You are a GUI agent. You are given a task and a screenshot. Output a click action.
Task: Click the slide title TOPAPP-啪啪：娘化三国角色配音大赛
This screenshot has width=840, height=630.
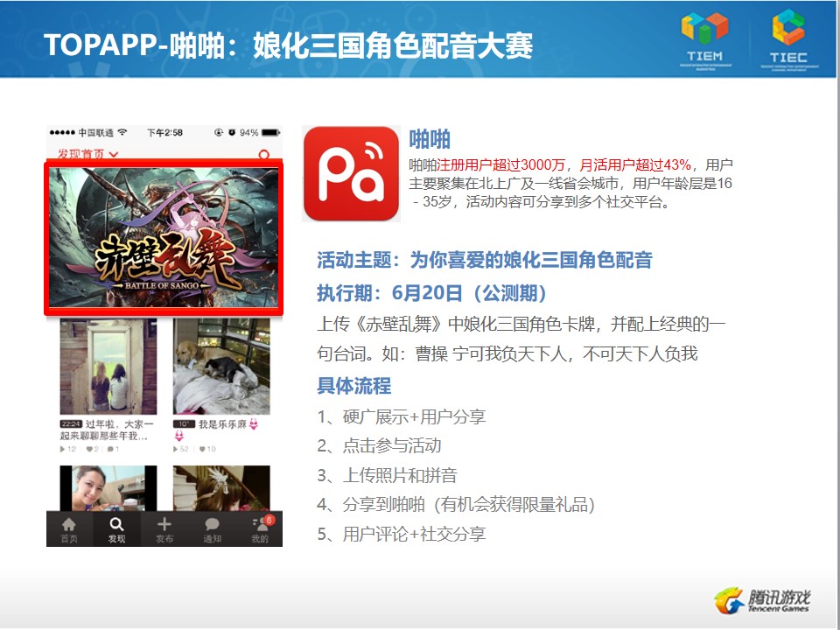(x=288, y=45)
